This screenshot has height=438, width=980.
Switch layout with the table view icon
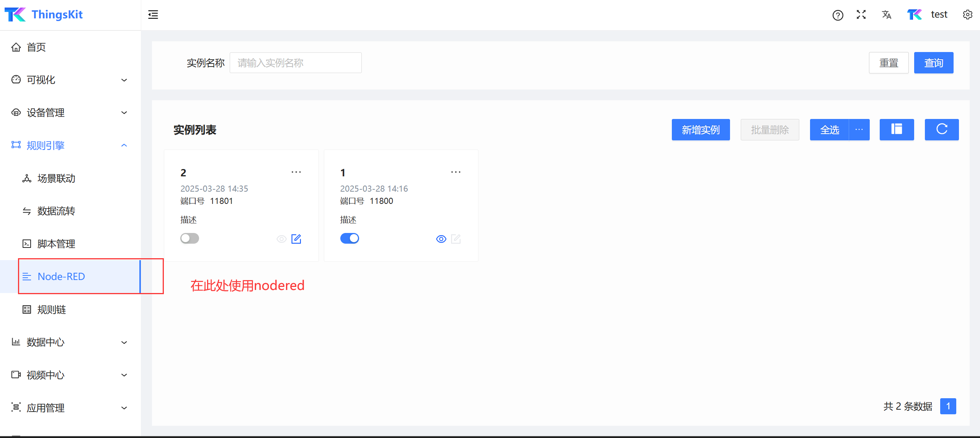click(x=897, y=130)
